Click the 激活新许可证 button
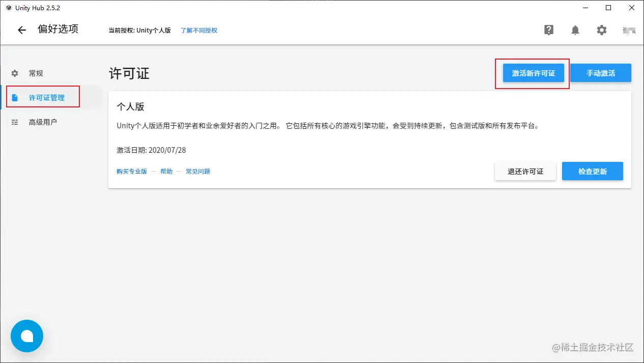 534,73
